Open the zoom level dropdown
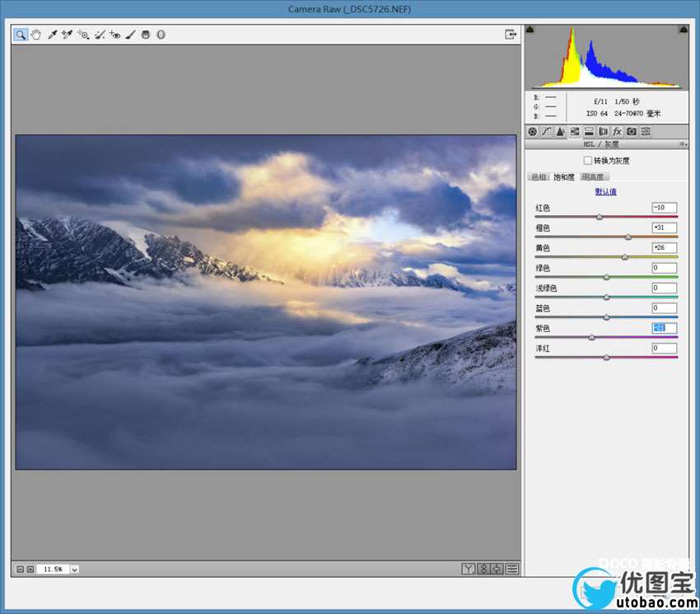700x614 pixels. (x=74, y=569)
